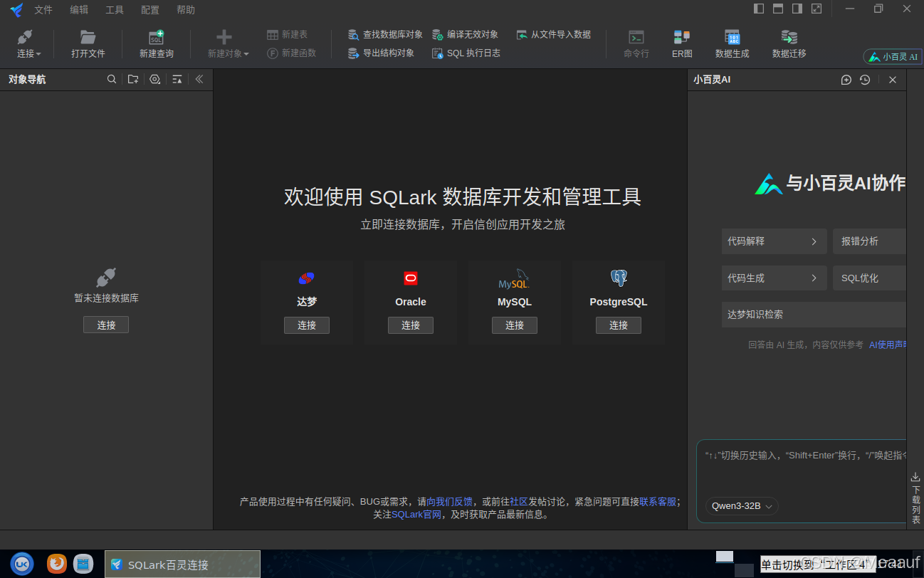Image resolution: width=924 pixels, height=578 pixels.
Task: Select 新建表 in toolbar
Action: [287, 34]
